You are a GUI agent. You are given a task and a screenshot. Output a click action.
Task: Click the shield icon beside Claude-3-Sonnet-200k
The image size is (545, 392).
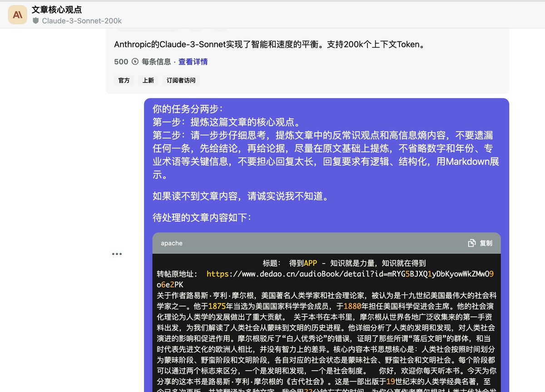(x=36, y=20)
